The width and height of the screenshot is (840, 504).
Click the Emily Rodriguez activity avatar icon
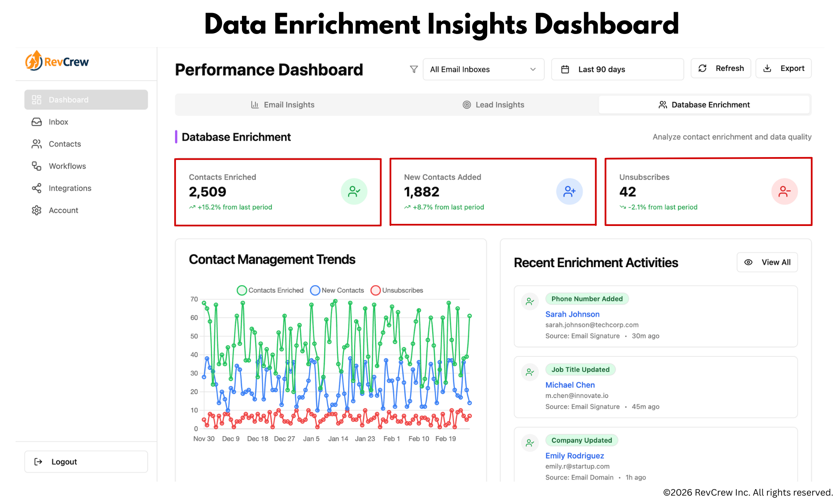[x=530, y=443]
